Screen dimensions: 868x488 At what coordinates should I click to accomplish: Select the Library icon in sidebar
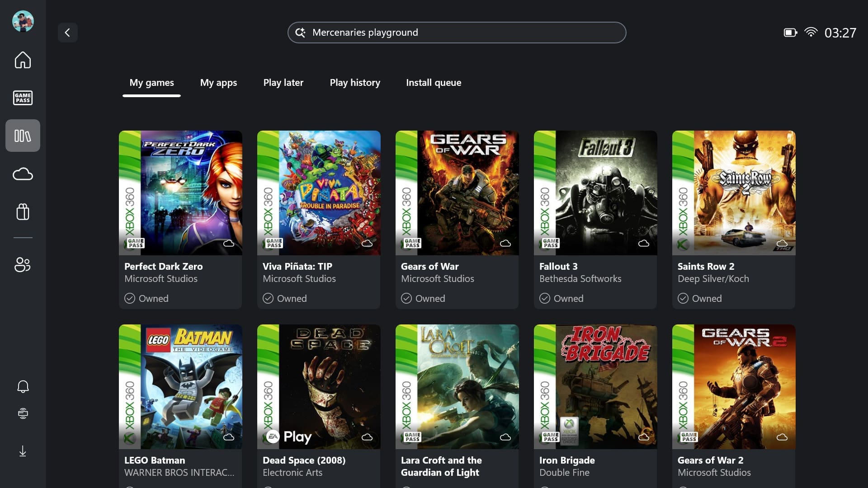(23, 136)
